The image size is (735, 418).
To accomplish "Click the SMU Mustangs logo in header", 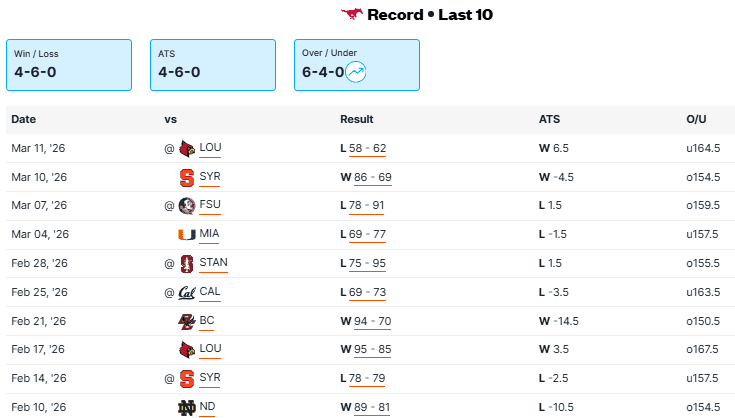I will coord(351,14).
